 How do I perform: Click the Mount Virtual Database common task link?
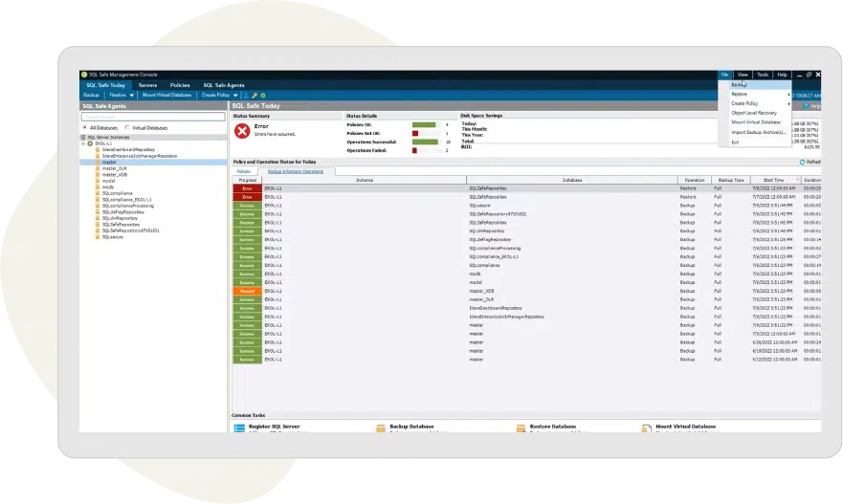click(x=685, y=427)
